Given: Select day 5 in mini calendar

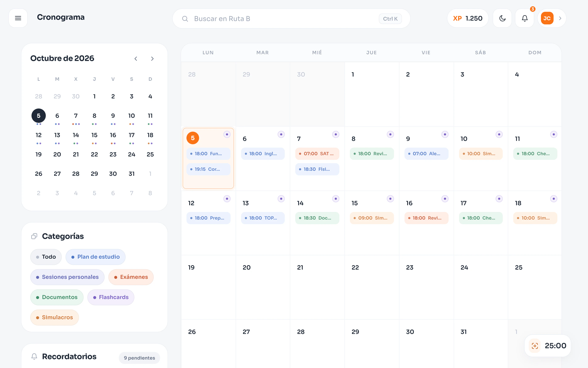Looking at the screenshot, I should point(39,116).
